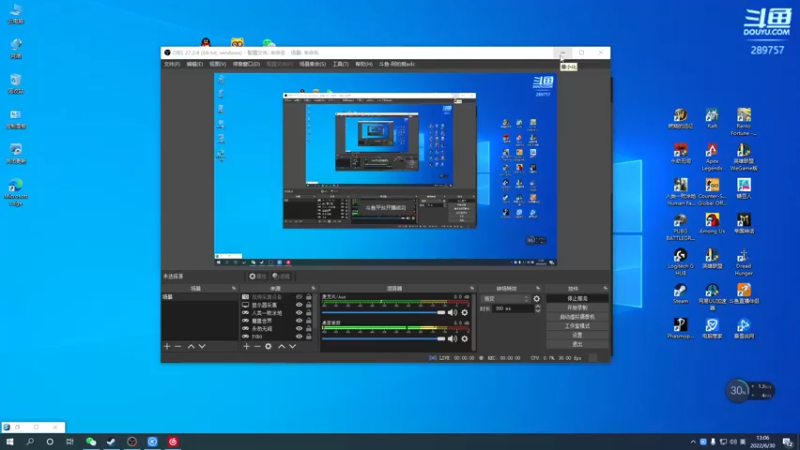800x450 pixels.
Task: Pop out the 场景 dock panel icon
Action: (234, 288)
